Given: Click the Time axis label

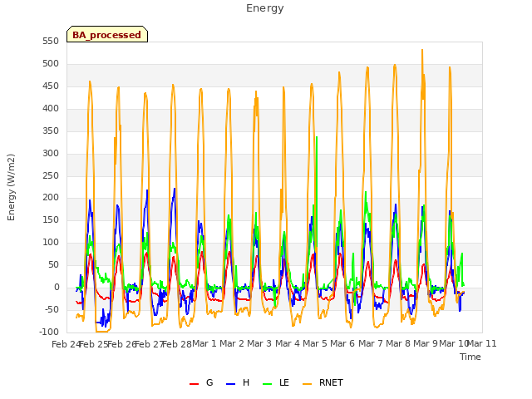Looking at the screenshot, I should (470, 357).
